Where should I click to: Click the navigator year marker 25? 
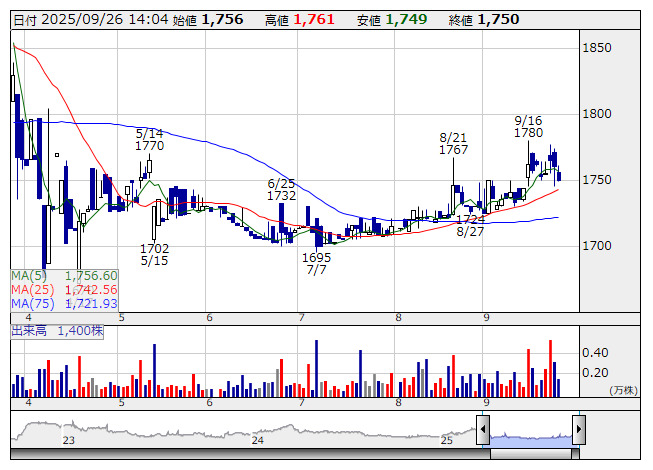(446, 440)
